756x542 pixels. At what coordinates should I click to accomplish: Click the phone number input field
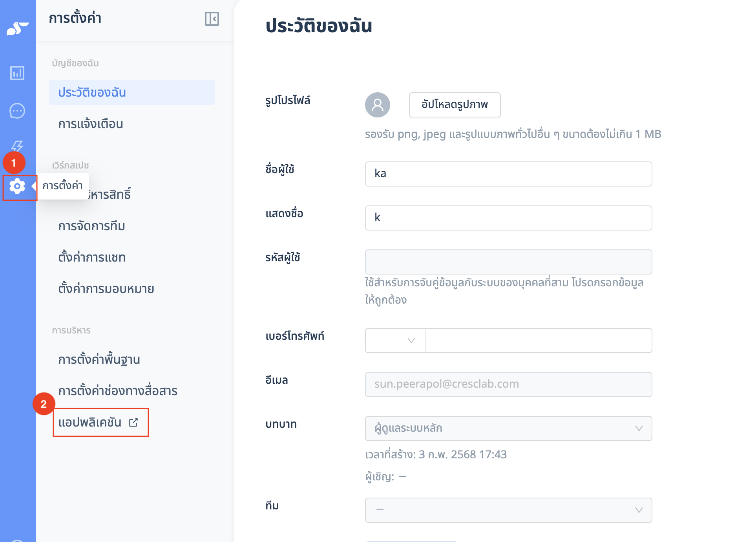tap(538, 341)
